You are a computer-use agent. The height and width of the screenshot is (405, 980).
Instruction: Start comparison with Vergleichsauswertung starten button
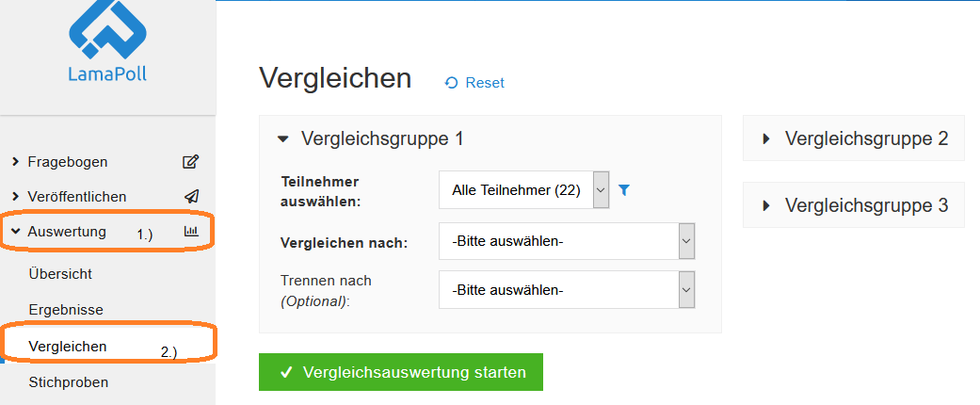[x=401, y=372]
